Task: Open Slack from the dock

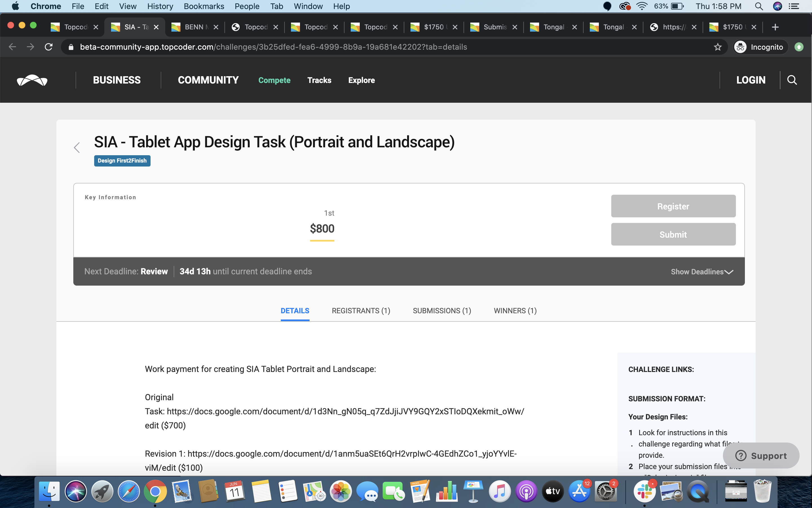Action: 645,491
